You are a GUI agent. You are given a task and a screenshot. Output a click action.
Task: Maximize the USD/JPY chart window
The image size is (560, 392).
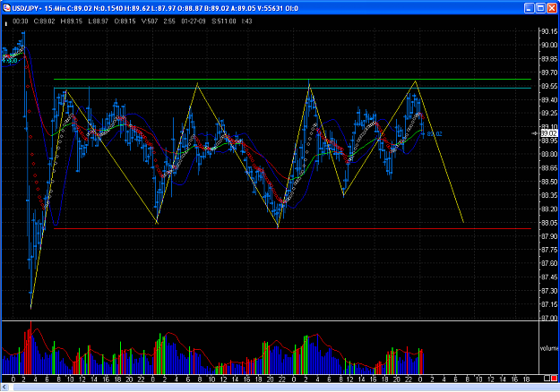(x=540, y=8)
